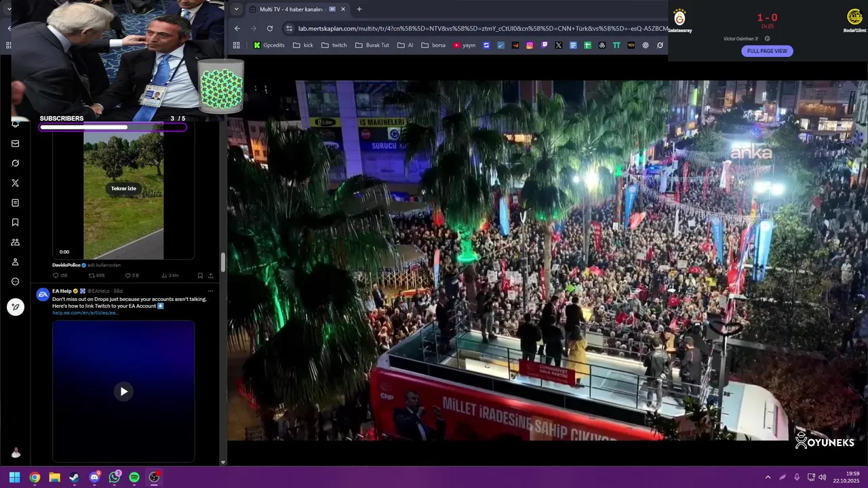
Task: Open the X bookmark icon in bookmarks bar
Action: pyautogui.click(x=559, y=45)
